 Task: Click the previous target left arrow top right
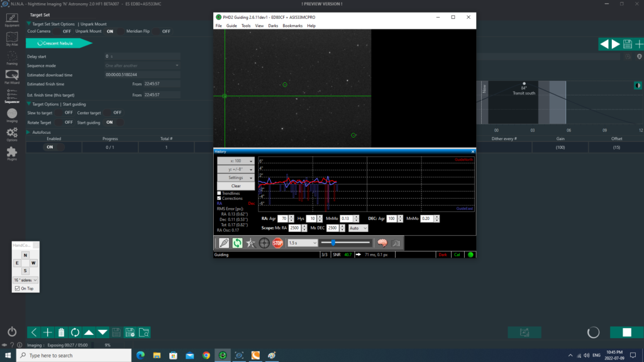tap(604, 44)
